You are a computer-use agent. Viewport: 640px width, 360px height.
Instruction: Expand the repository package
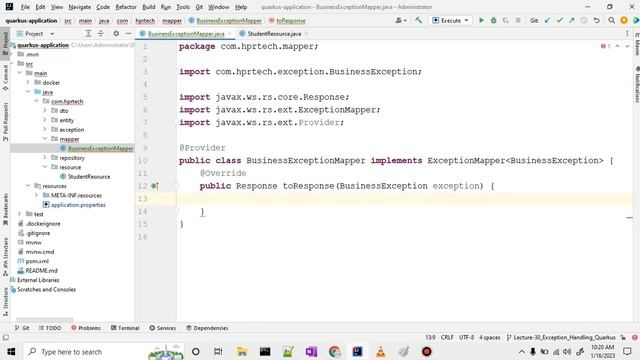(x=45, y=158)
